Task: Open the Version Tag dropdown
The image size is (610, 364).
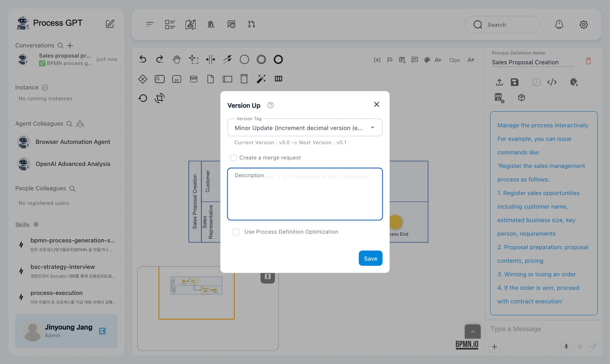Action: tap(305, 128)
